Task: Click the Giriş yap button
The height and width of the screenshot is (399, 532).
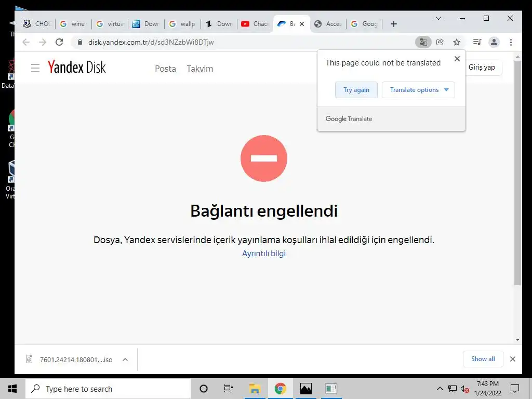Action: pos(483,67)
